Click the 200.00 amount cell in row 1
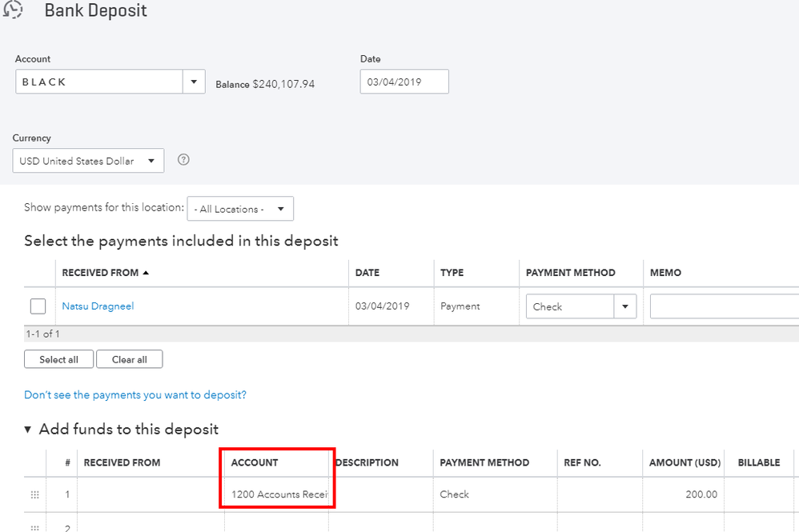Image resolution: width=799 pixels, height=532 pixels. 685,494
